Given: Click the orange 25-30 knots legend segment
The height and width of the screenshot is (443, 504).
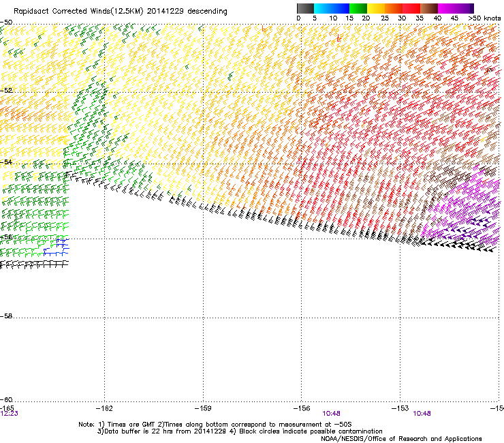Looking at the screenshot, I should 394,8.
